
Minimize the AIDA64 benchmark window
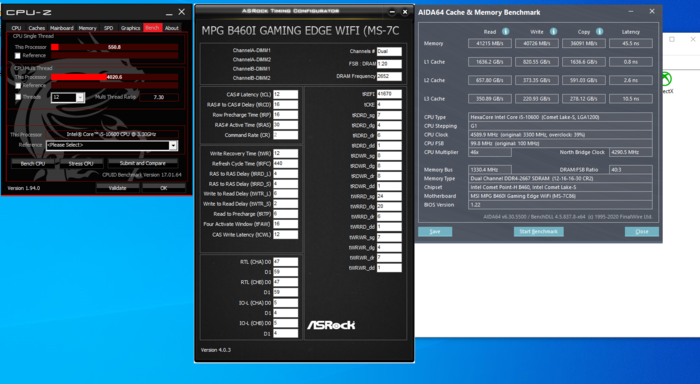[631, 12]
